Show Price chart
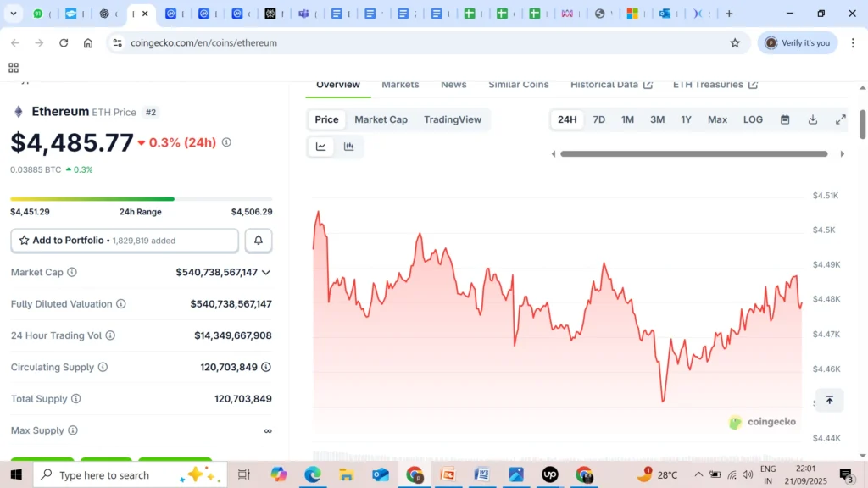Viewport: 868px width, 488px height. [x=326, y=119]
